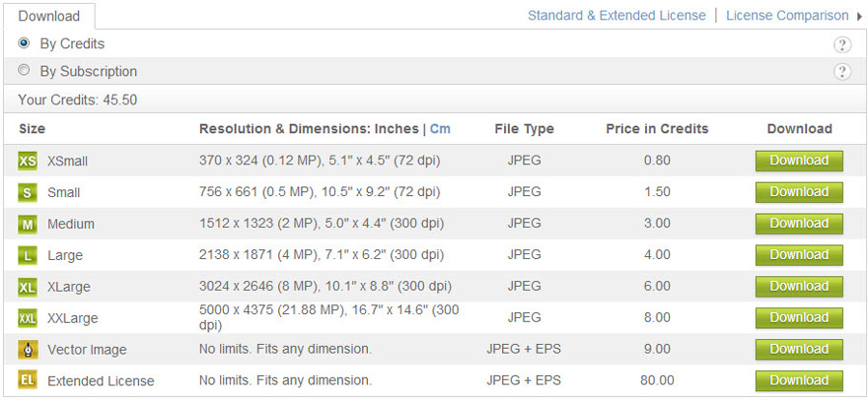868x400 pixels.
Task: Switch dimensions to Cm
Action: (x=440, y=129)
